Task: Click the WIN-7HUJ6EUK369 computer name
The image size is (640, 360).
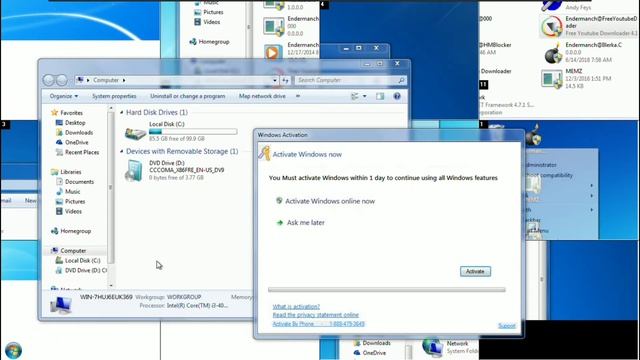Action: [x=106, y=297]
